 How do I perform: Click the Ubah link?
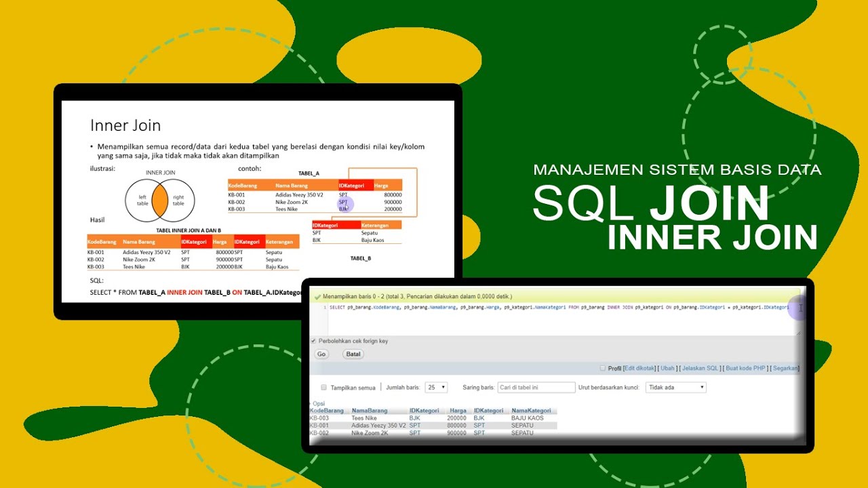coord(667,368)
